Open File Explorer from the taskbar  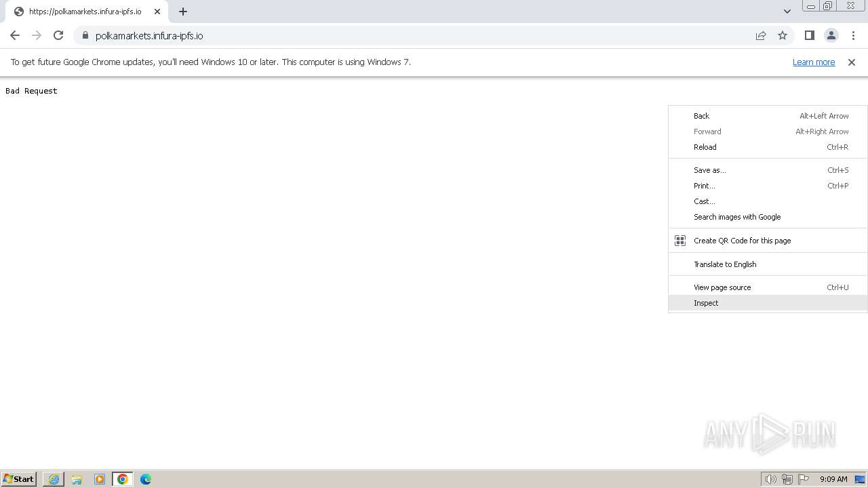77,479
